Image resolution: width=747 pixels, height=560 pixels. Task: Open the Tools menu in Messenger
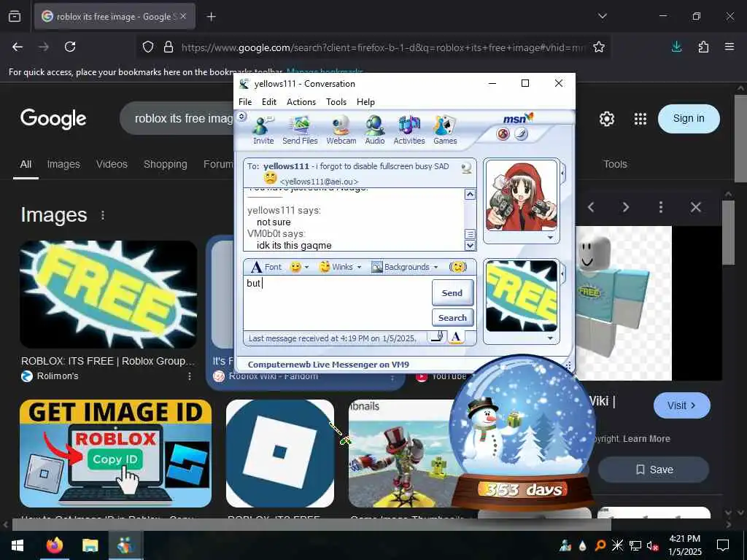pyautogui.click(x=336, y=102)
